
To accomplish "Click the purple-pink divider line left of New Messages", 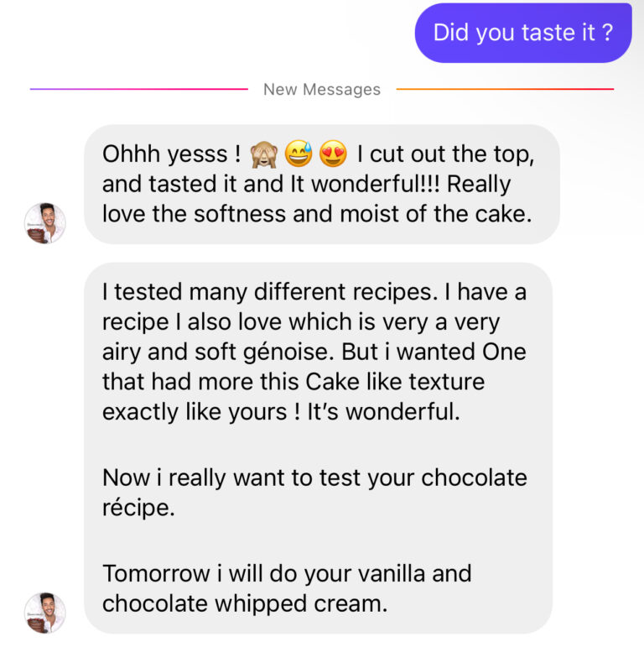I will pyautogui.click(x=138, y=89).
